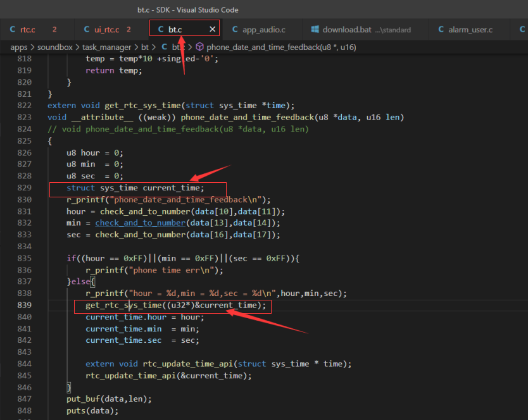Click line number 829 in the gutter
This screenshot has width=528, height=420.
point(25,188)
